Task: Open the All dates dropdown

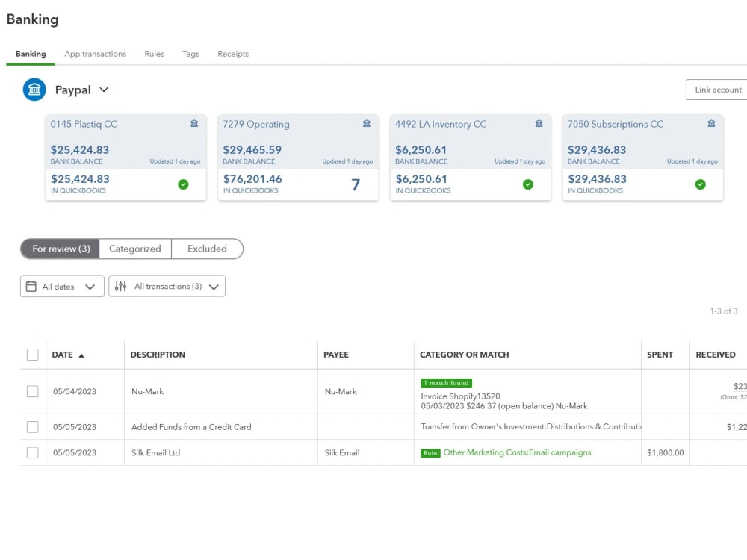Action: click(62, 286)
